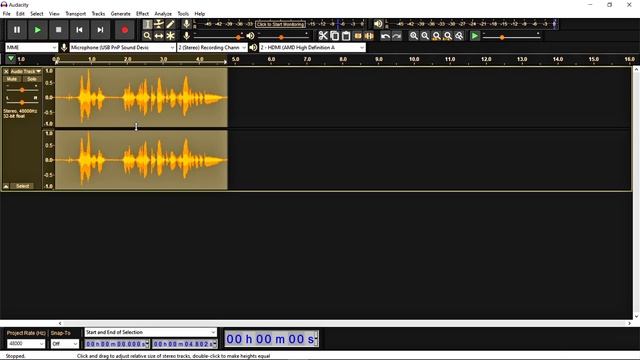Fit project to width zoom icon
This screenshot has height=360, width=640.
448,36
